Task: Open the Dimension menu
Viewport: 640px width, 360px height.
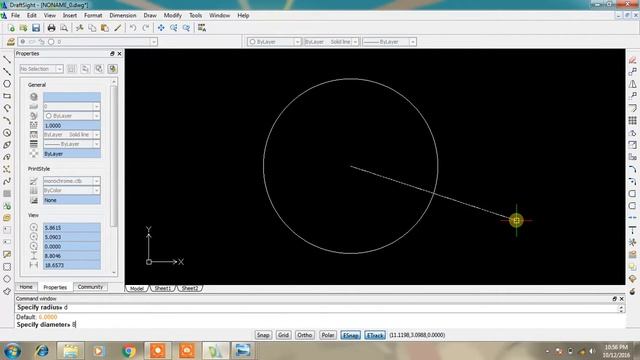Action: coord(123,16)
